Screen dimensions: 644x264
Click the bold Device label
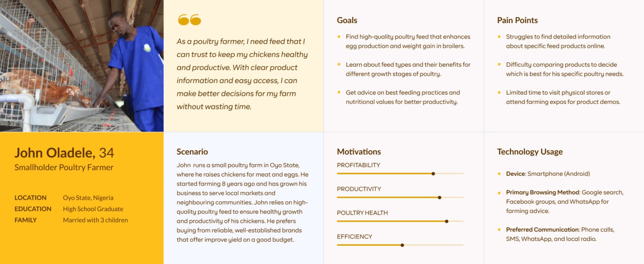515,174
